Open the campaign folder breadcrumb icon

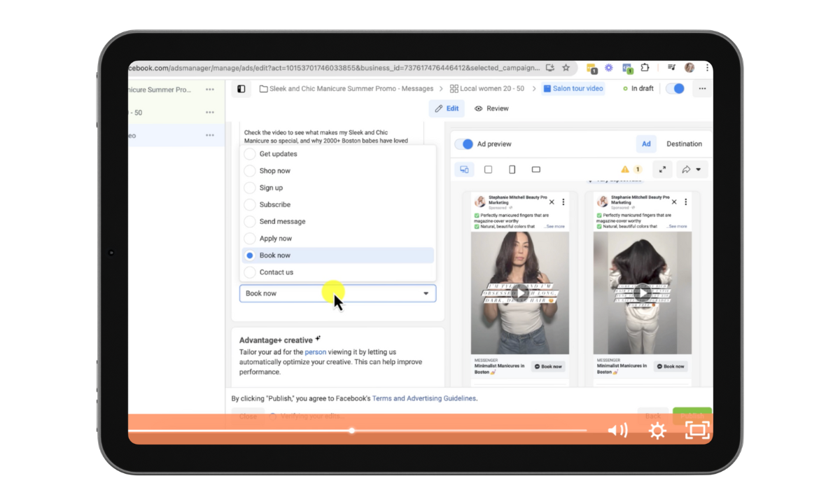264,89
